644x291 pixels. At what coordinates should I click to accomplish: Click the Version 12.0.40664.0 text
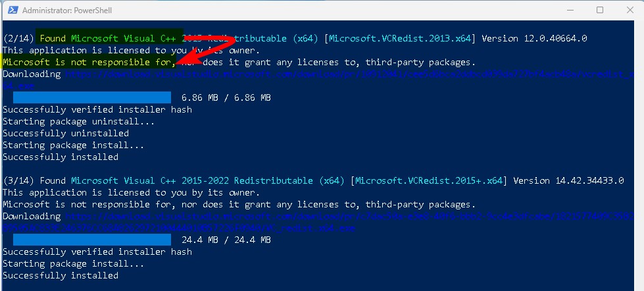point(534,39)
